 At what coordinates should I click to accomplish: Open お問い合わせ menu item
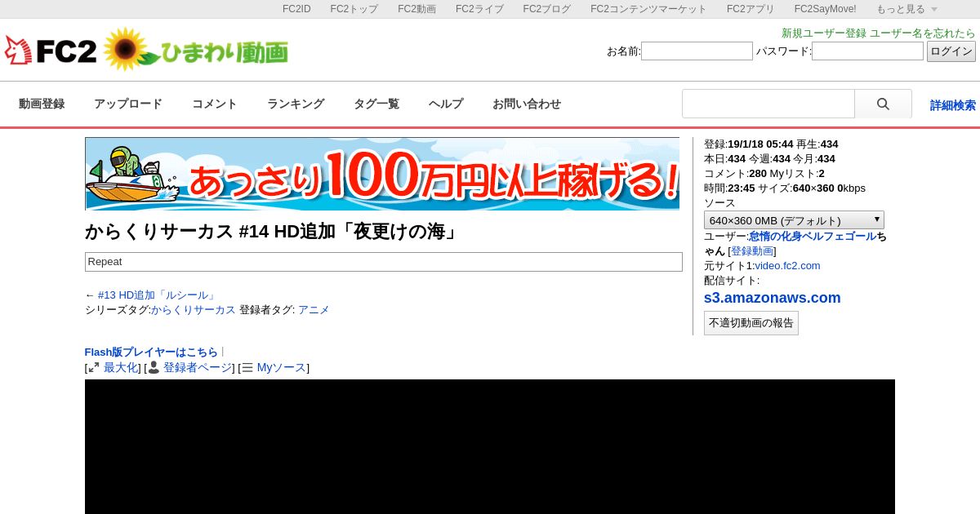(x=527, y=104)
